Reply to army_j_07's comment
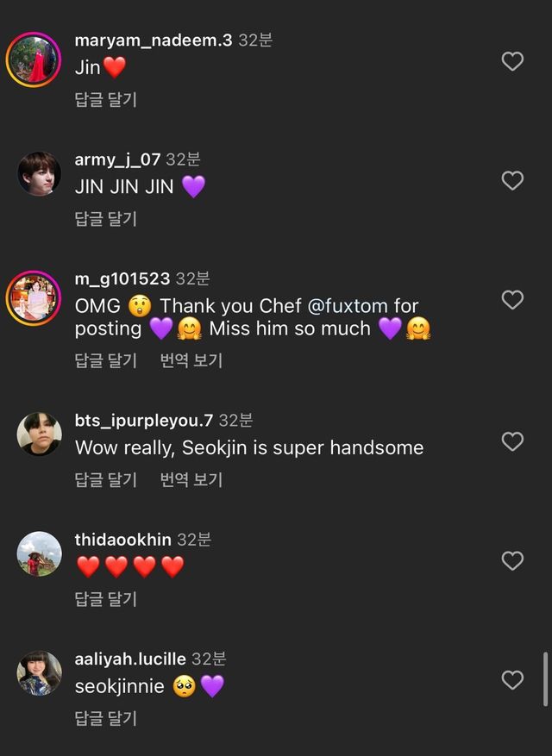552x756 pixels. coord(105,219)
